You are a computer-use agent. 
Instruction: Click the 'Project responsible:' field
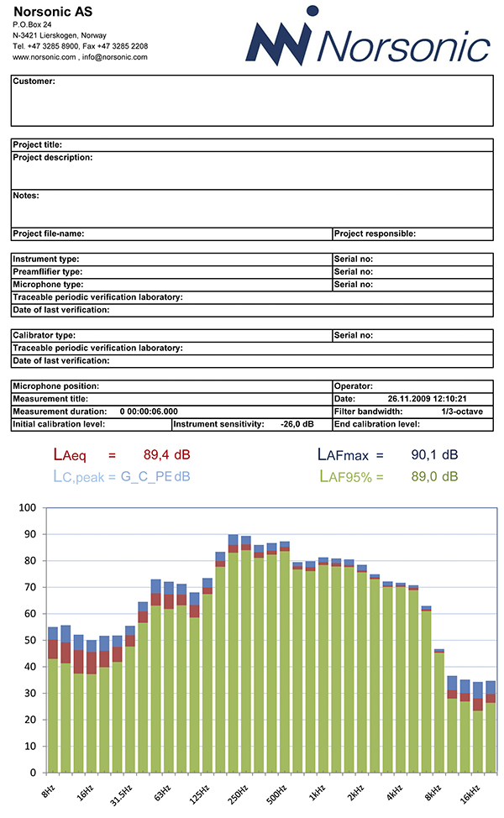pyautogui.click(x=413, y=234)
